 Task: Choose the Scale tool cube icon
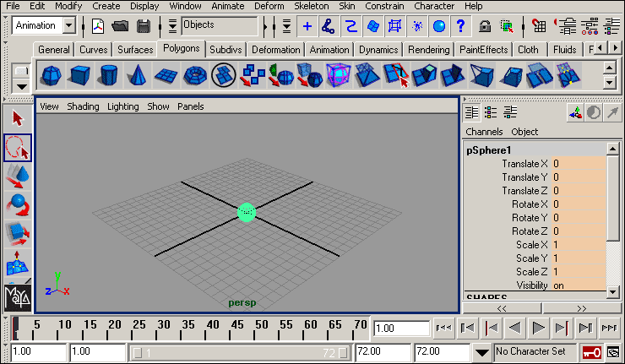(18, 233)
